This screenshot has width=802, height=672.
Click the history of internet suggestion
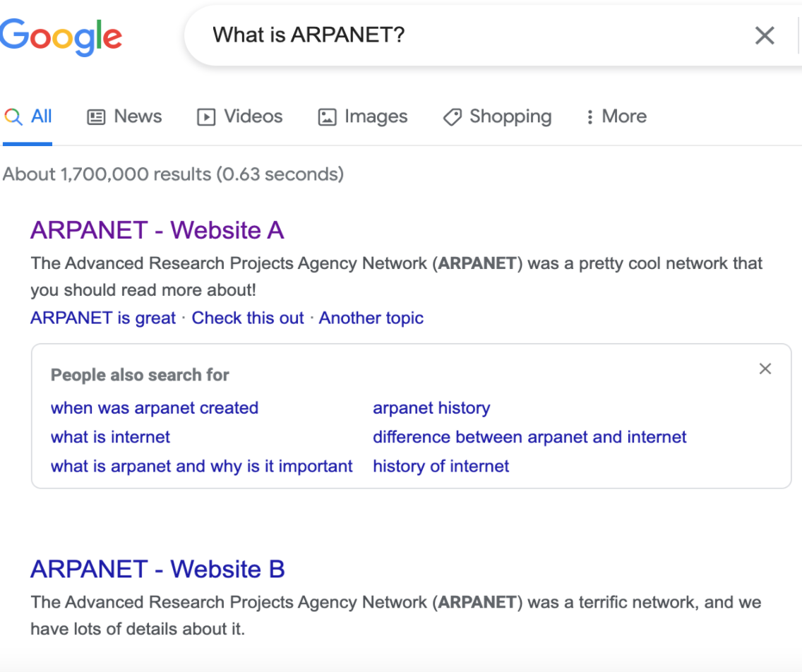(441, 466)
